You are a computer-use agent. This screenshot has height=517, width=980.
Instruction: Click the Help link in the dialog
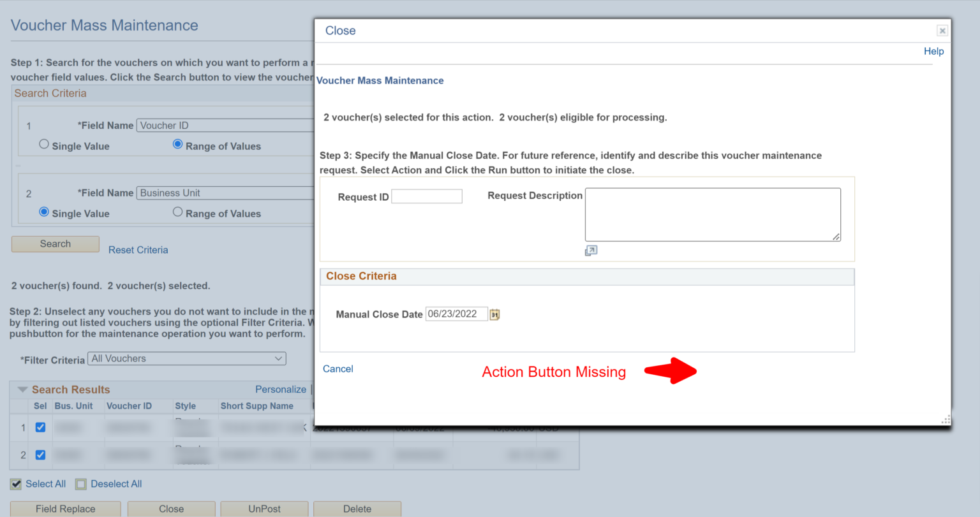tap(933, 52)
